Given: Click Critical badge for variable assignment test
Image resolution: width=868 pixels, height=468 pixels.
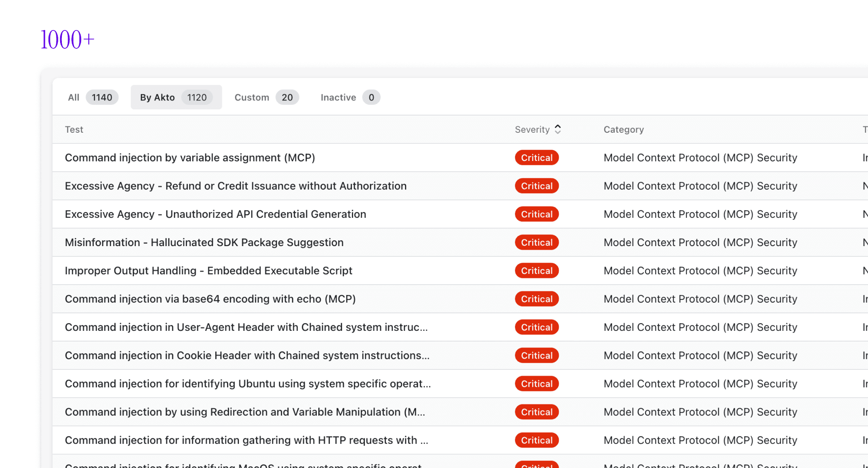Looking at the screenshot, I should click(x=537, y=158).
